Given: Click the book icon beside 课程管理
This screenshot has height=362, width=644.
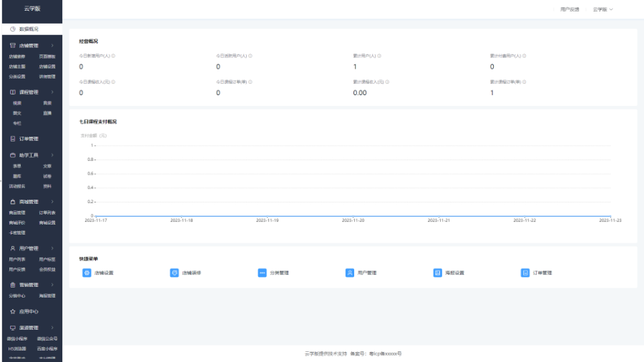Looking at the screenshot, I should coord(13,92).
